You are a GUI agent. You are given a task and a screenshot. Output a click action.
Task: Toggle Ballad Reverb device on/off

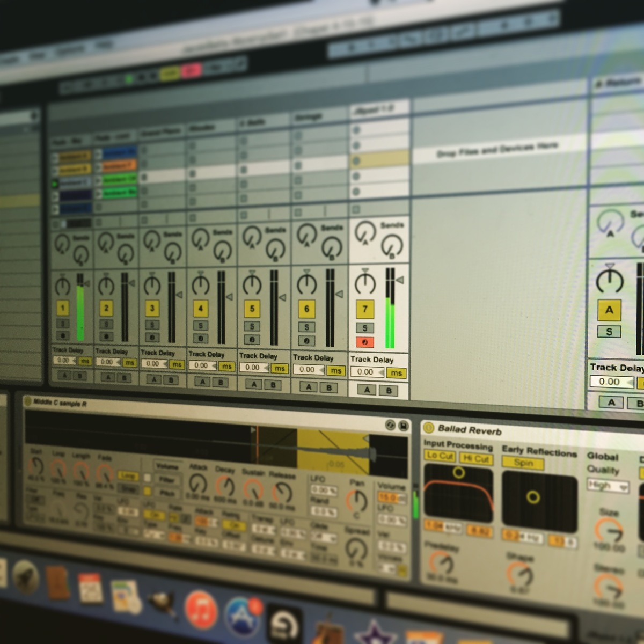428,428
